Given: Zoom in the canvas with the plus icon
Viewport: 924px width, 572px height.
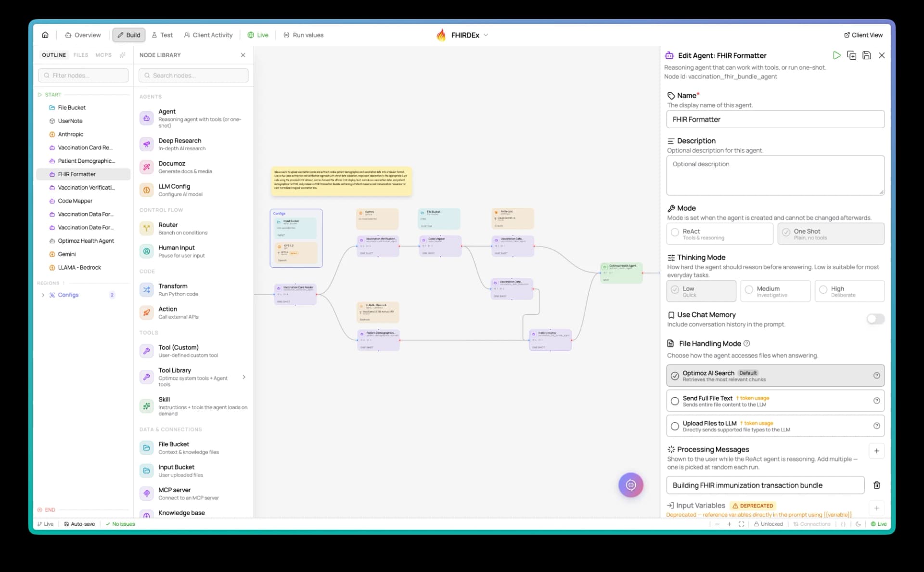Looking at the screenshot, I should point(729,524).
